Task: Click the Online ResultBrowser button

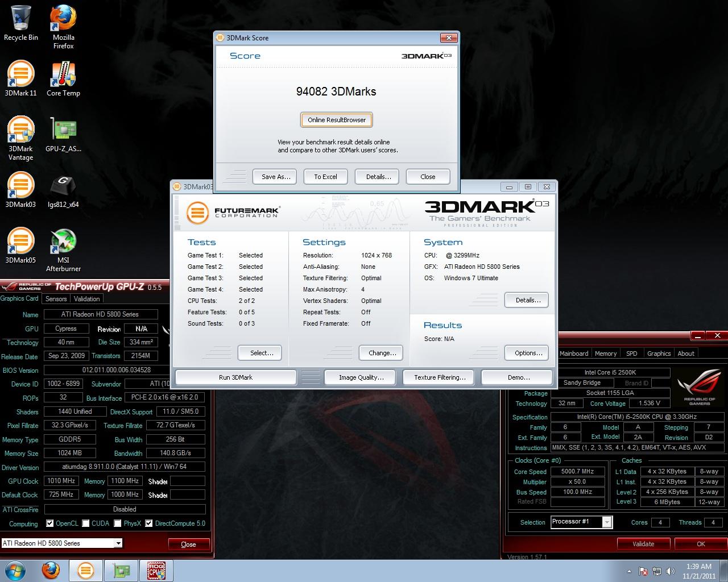Action: [x=337, y=120]
